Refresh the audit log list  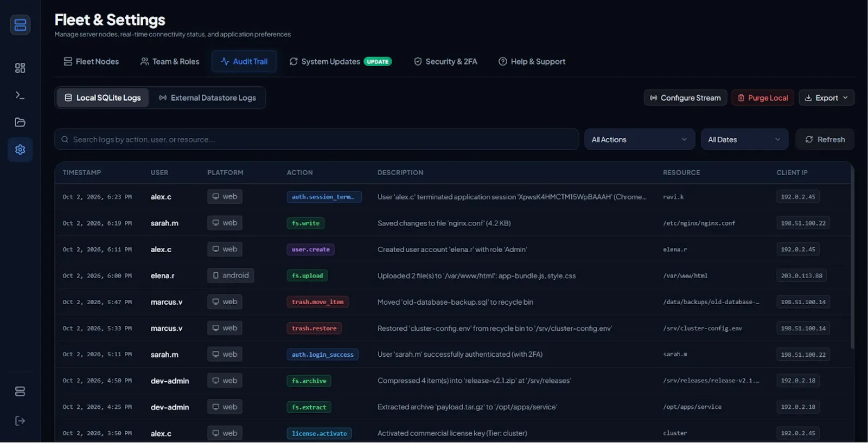(x=825, y=139)
